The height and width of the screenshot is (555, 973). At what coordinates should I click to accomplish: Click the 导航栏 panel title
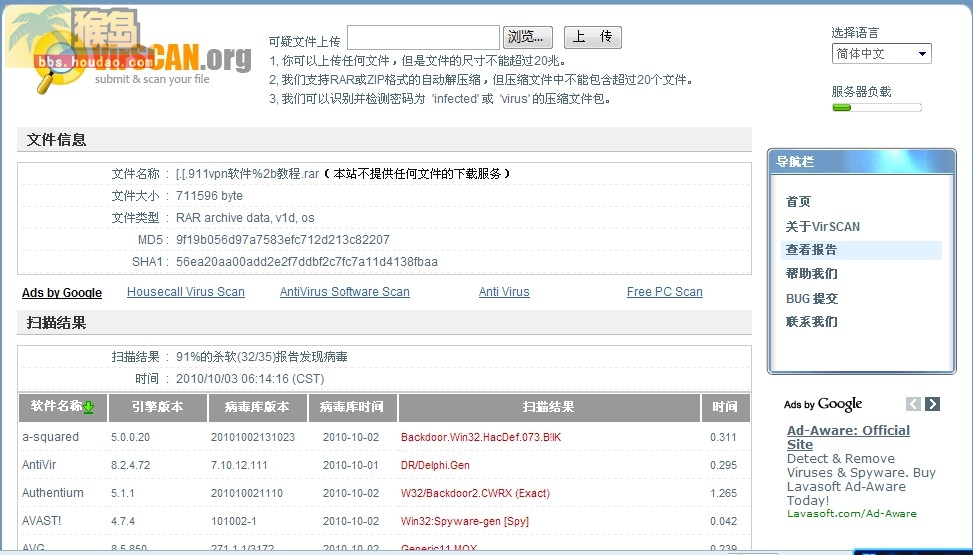click(795, 162)
